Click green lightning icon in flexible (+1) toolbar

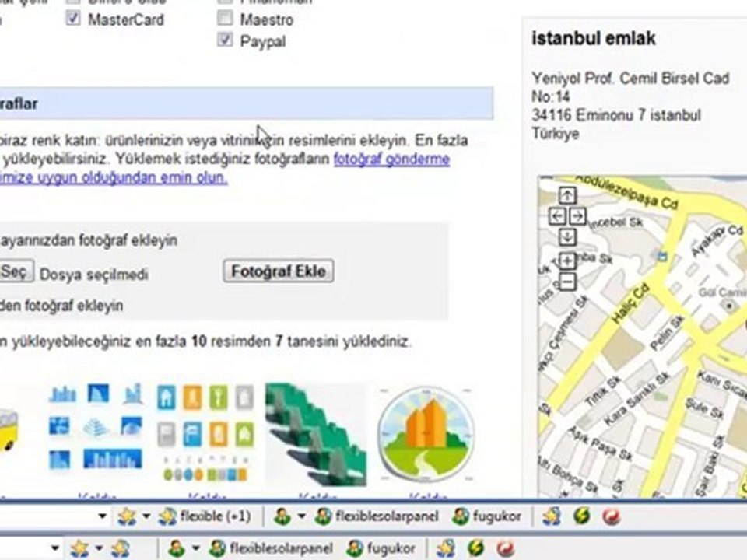tap(582, 516)
